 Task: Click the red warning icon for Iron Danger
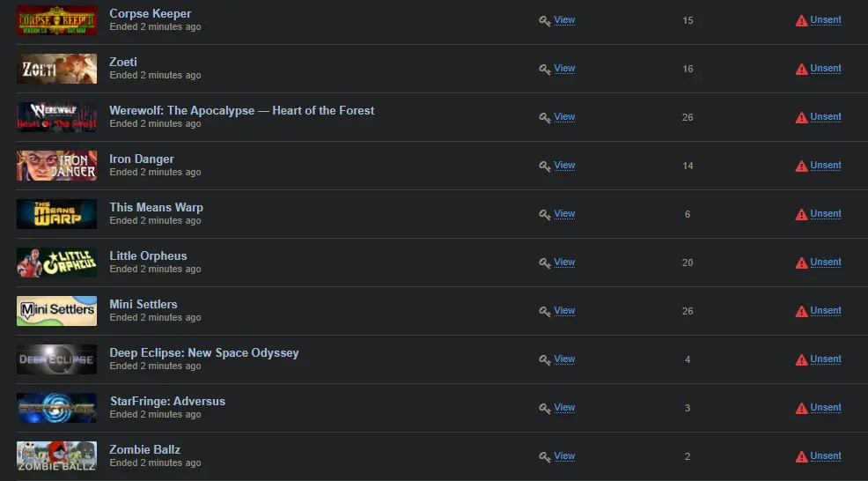coord(802,166)
